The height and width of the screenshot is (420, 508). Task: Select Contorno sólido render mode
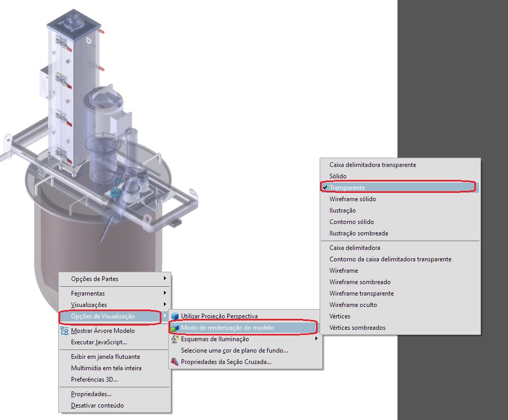pyautogui.click(x=400, y=222)
